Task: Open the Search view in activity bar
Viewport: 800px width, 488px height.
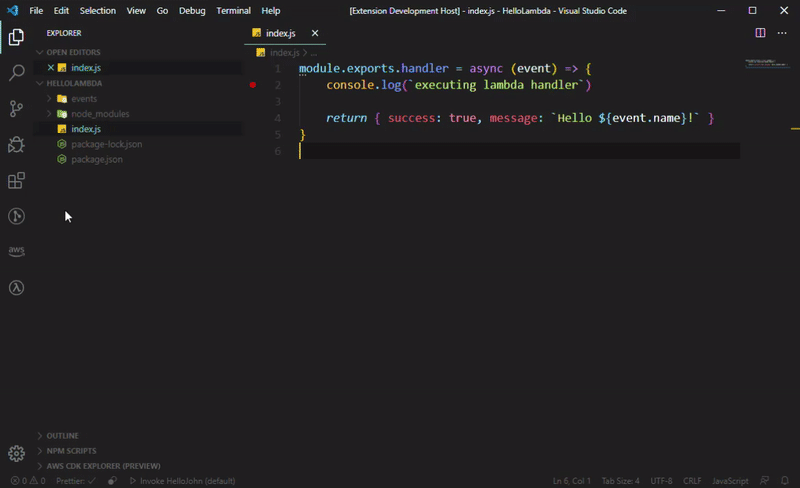Action: [x=16, y=72]
